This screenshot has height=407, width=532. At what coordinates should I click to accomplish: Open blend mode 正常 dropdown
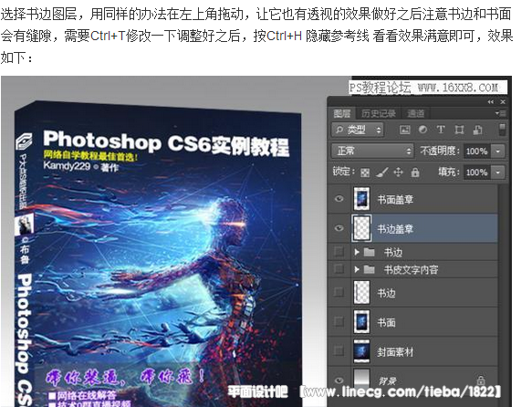pyautogui.click(x=372, y=151)
